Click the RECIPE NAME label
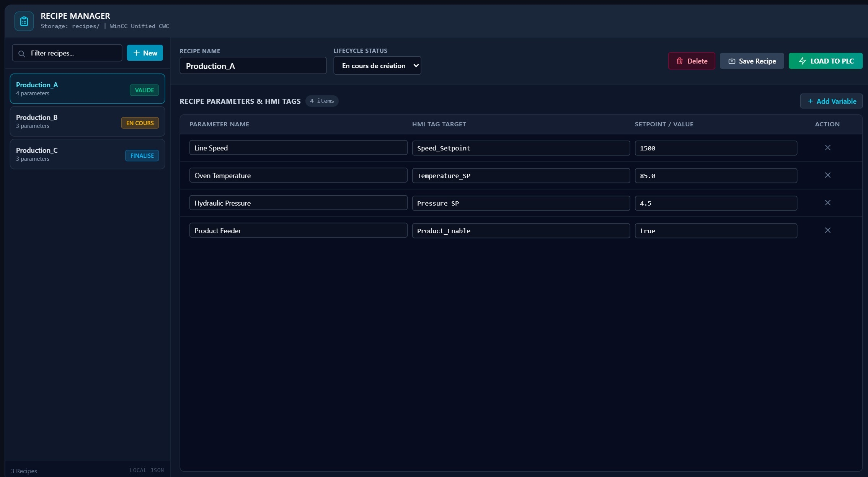This screenshot has width=868, height=477. tap(200, 51)
